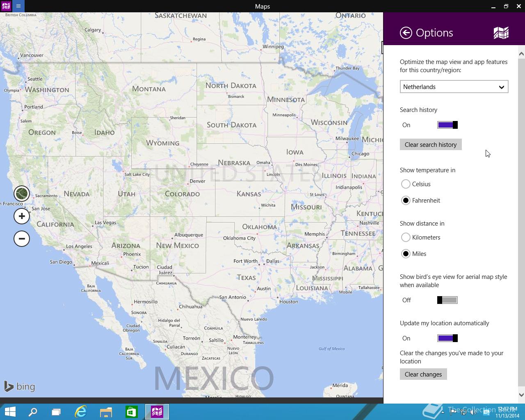The width and height of the screenshot is (525, 420).
Task: Launch Internet Explorer from taskbar
Action: 81,412
